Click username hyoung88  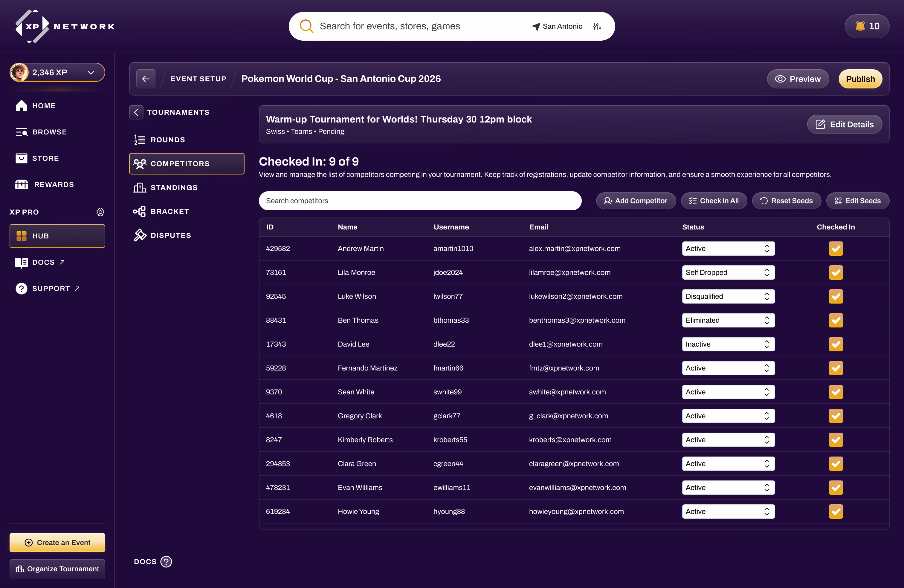click(x=449, y=511)
